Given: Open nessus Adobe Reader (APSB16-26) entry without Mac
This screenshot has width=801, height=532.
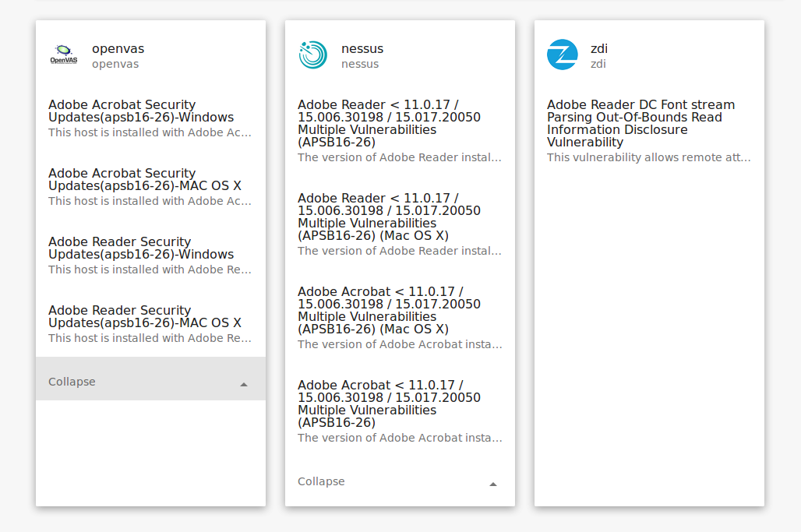Looking at the screenshot, I should click(400, 130).
